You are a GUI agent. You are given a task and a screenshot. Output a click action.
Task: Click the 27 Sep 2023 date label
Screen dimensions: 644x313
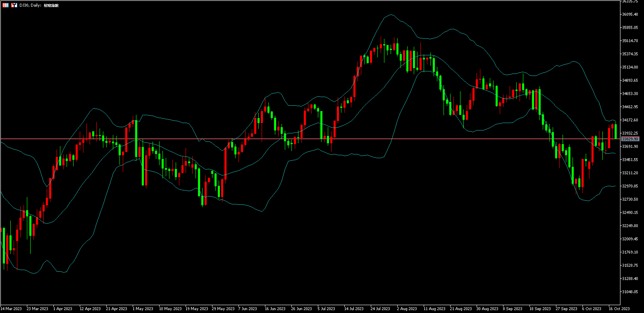[567, 309]
